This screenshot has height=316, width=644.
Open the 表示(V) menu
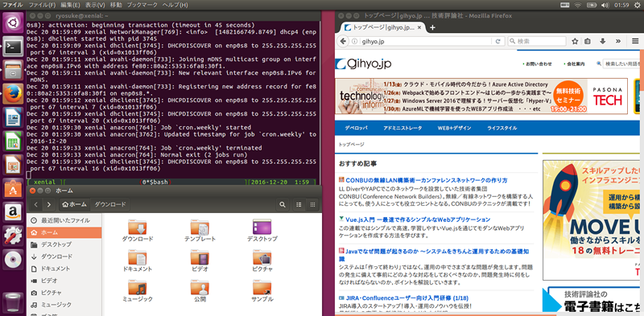pyautogui.click(x=95, y=5)
